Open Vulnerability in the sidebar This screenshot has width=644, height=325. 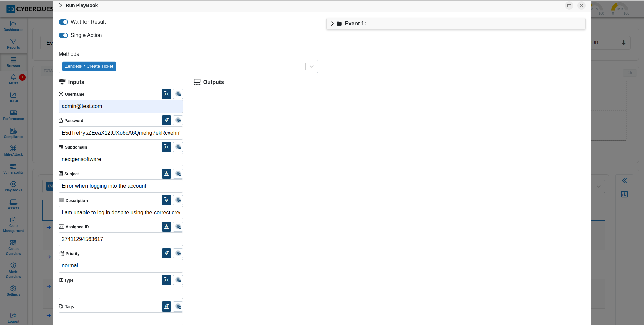[13, 169]
